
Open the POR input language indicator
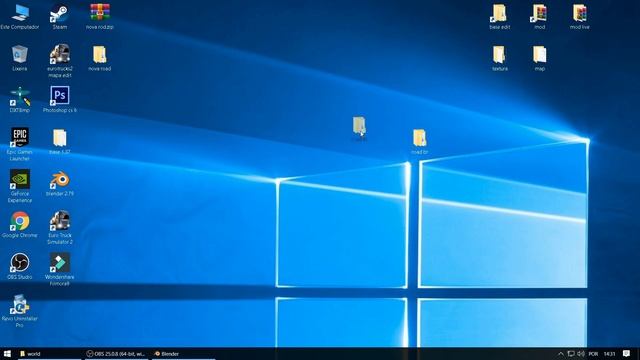point(593,354)
